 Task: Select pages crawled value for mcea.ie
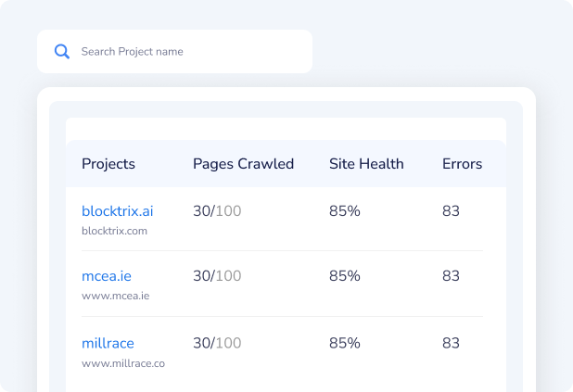(x=217, y=276)
